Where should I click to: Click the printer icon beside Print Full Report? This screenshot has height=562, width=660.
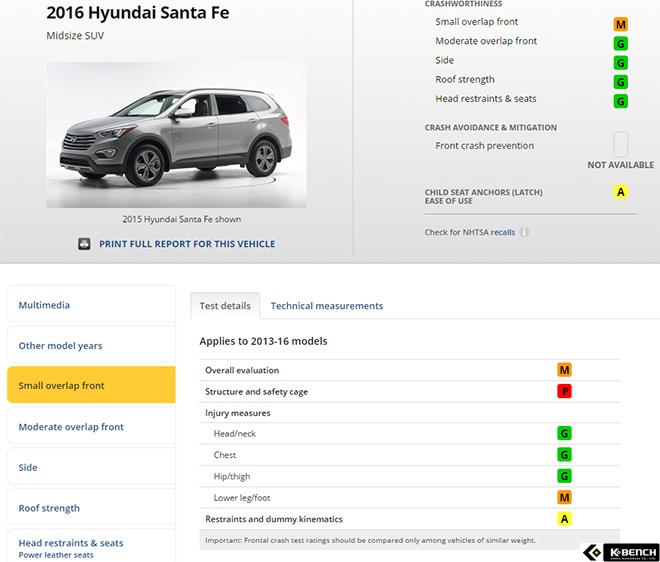(x=84, y=244)
